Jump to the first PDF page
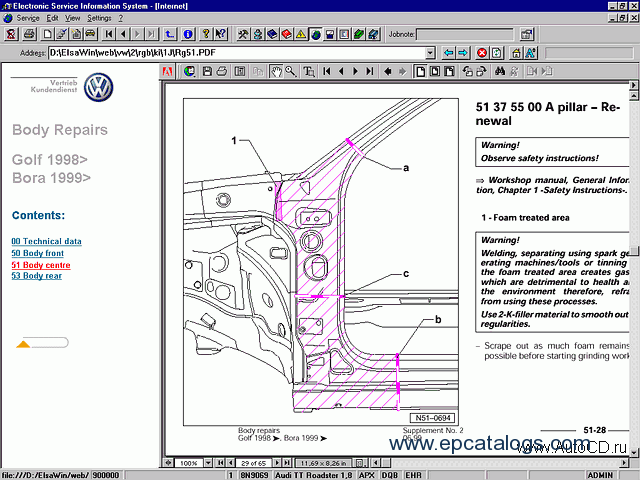640x480 pixels. tap(326, 72)
